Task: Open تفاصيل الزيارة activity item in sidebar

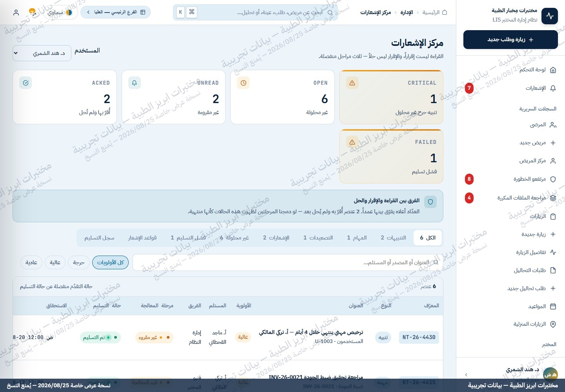Action: [x=510, y=252]
